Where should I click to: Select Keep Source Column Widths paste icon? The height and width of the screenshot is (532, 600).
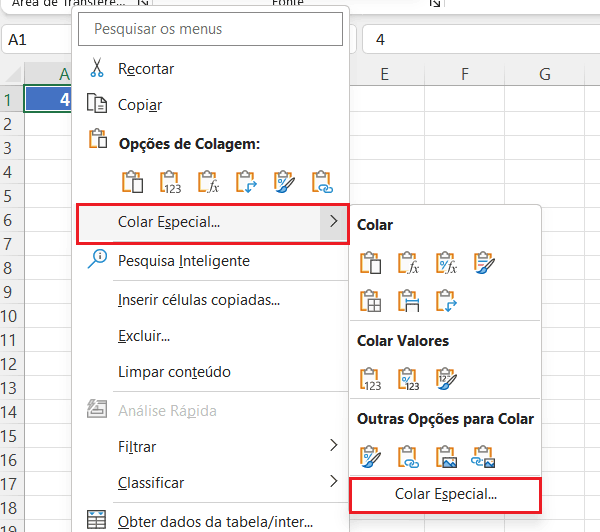point(408,300)
